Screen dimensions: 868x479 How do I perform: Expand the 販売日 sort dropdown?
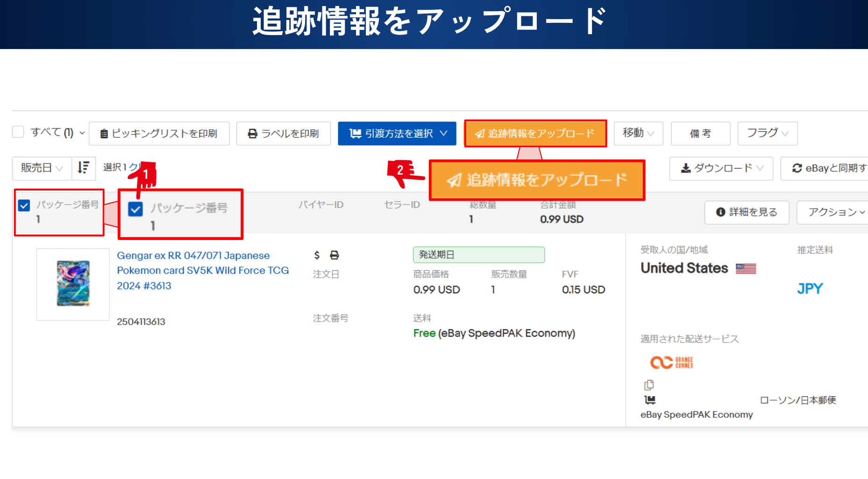[42, 168]
